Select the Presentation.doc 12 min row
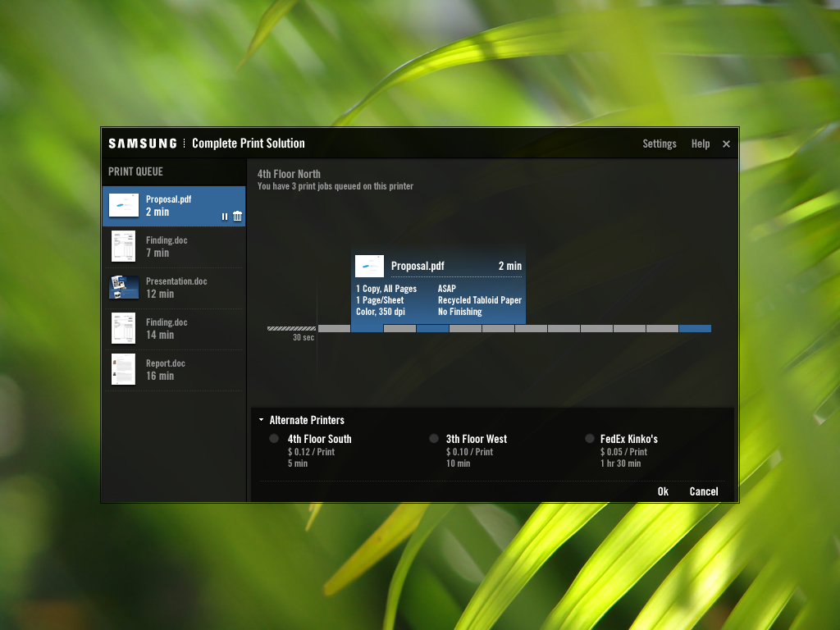The height and width of the screenshot is (630, 840). pos(174,288)
